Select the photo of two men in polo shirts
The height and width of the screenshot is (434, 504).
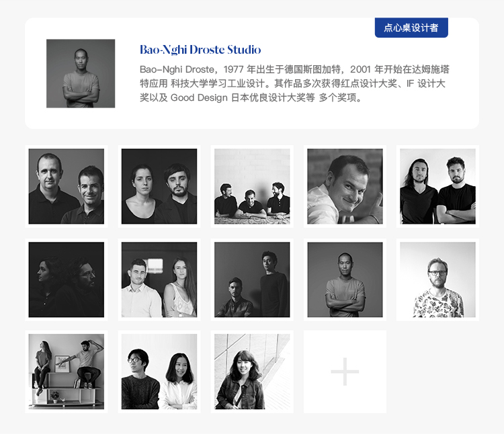[x=67, y=186]
